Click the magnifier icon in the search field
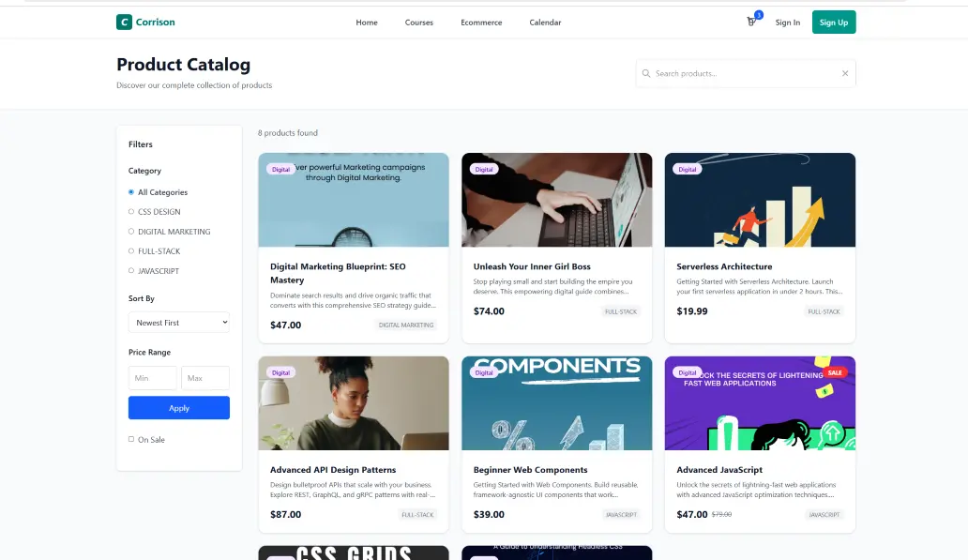 pos(645,73)
